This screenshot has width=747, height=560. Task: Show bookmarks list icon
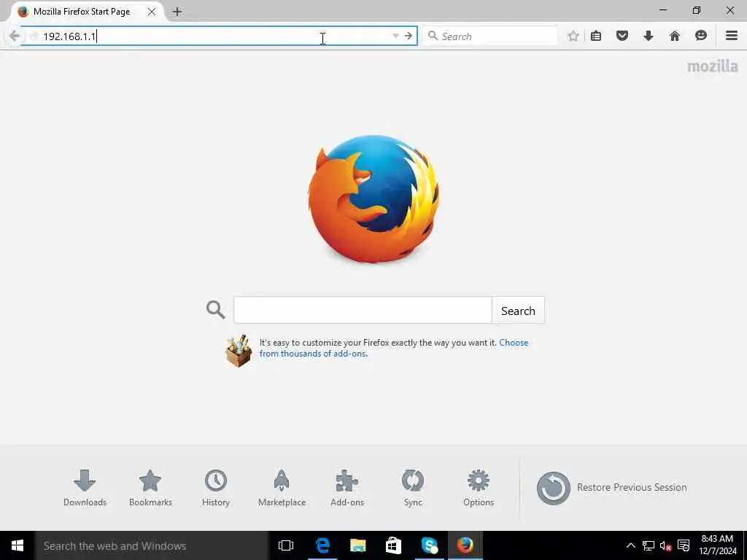(x=596, y=36)
